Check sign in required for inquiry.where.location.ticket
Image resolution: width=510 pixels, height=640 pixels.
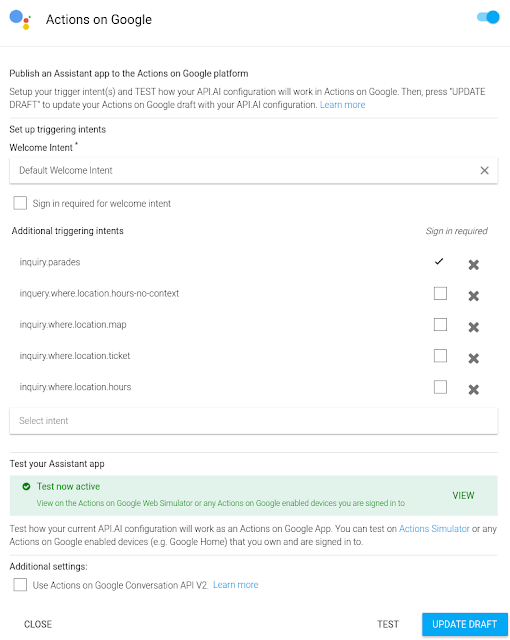[x=440, y=356]
